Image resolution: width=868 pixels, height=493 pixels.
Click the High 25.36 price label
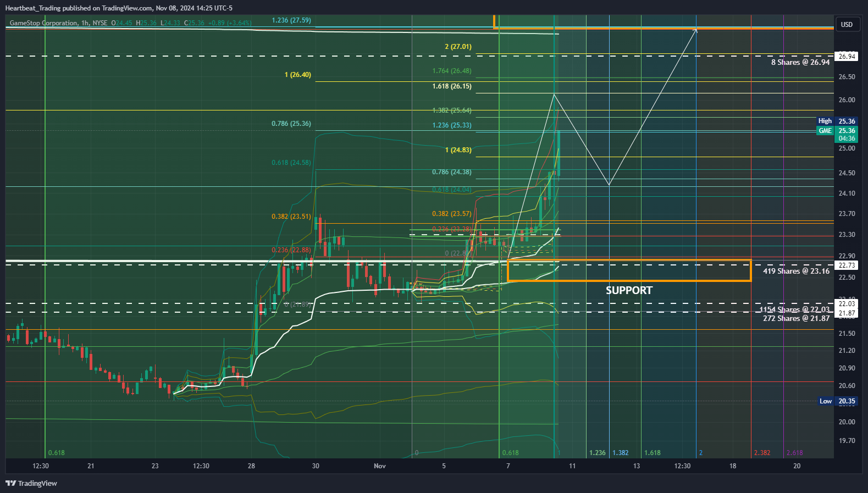(x=837, y=121)
